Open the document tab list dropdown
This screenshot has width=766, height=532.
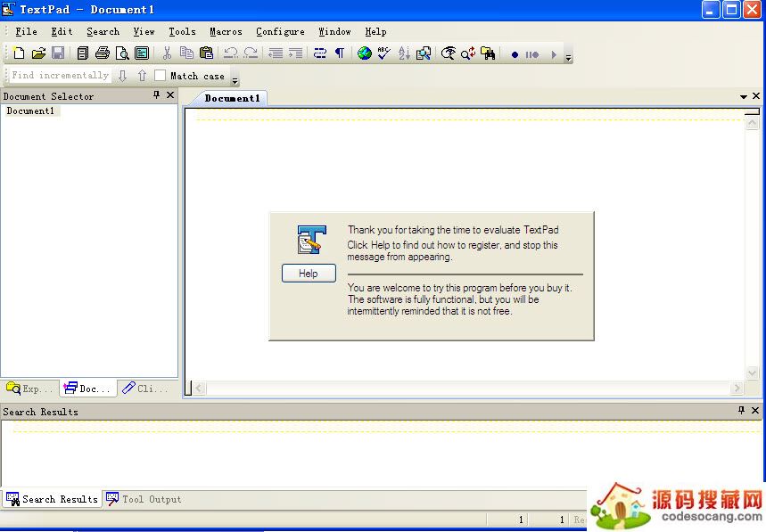click(743, 96)
